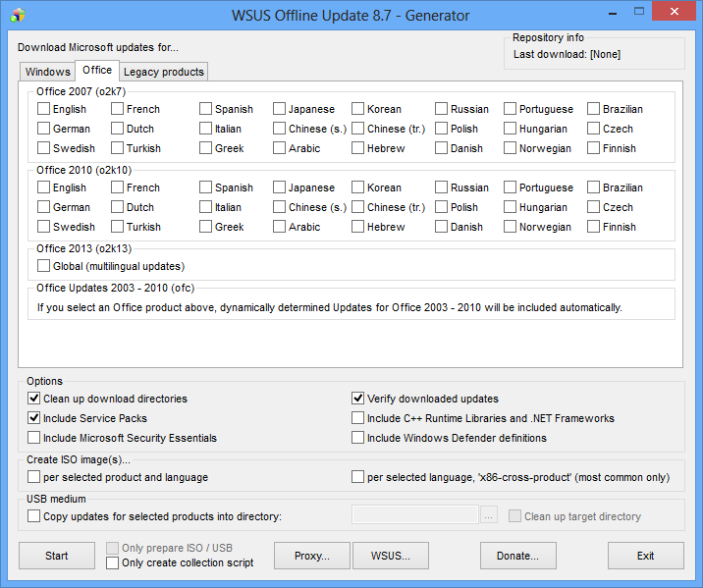Tick Finnish in the Office 2007 group
The width and height of the screenshot is (703, 588).
pos(594,148)
